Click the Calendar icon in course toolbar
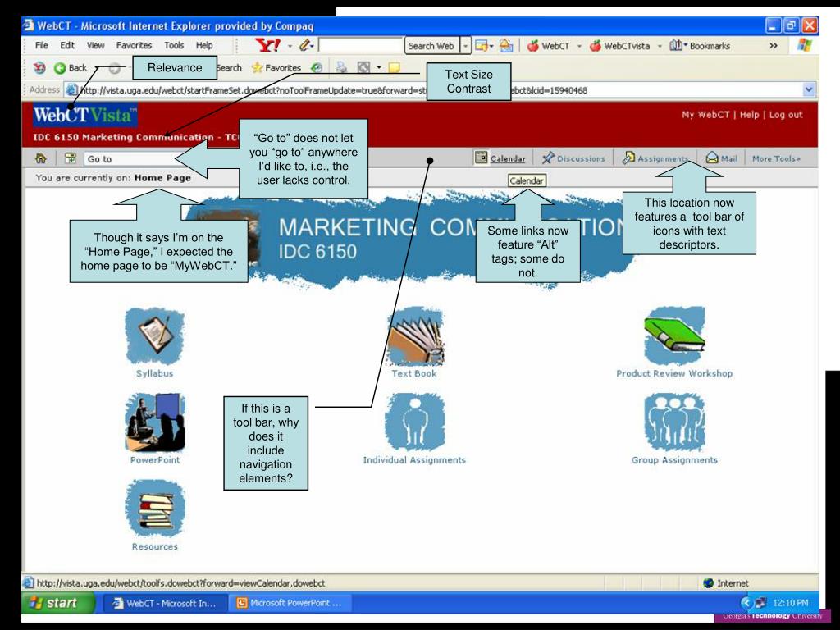This screenshot has height=630, width=840. (x=481, y=157)
